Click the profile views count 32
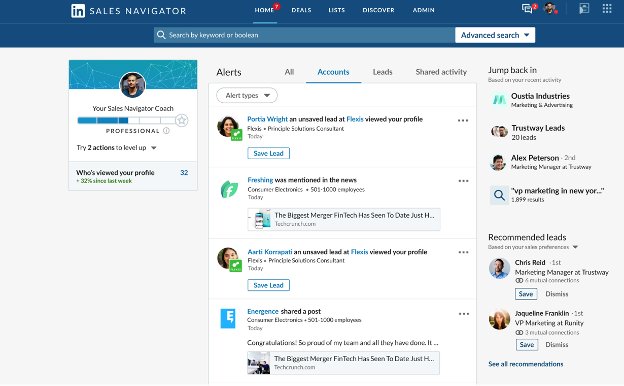Image resolution: width=624 pixels, height=386 pixels. (184, 173)
